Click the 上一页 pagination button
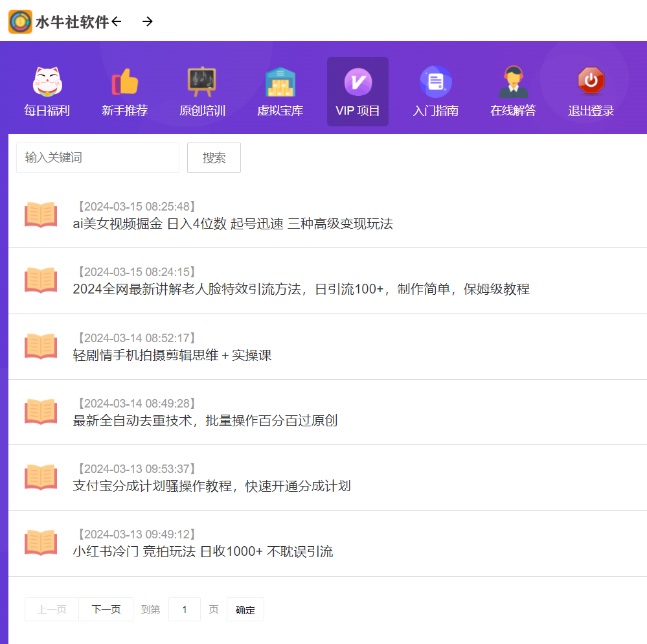Screen dimensions: 647x644 52,609
